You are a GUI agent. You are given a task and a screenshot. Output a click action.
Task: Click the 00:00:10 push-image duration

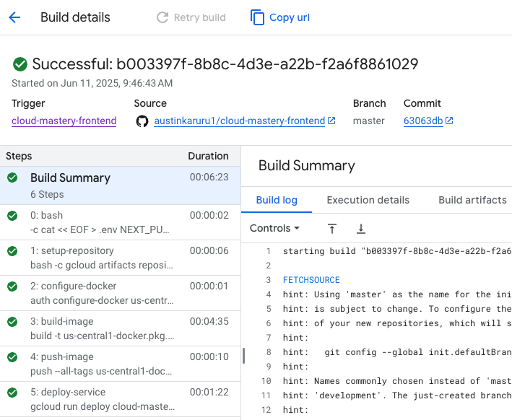pos(209,356)
